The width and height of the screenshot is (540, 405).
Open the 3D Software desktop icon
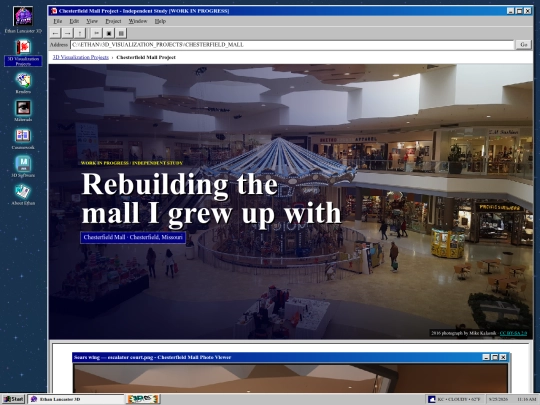(23, 167)
